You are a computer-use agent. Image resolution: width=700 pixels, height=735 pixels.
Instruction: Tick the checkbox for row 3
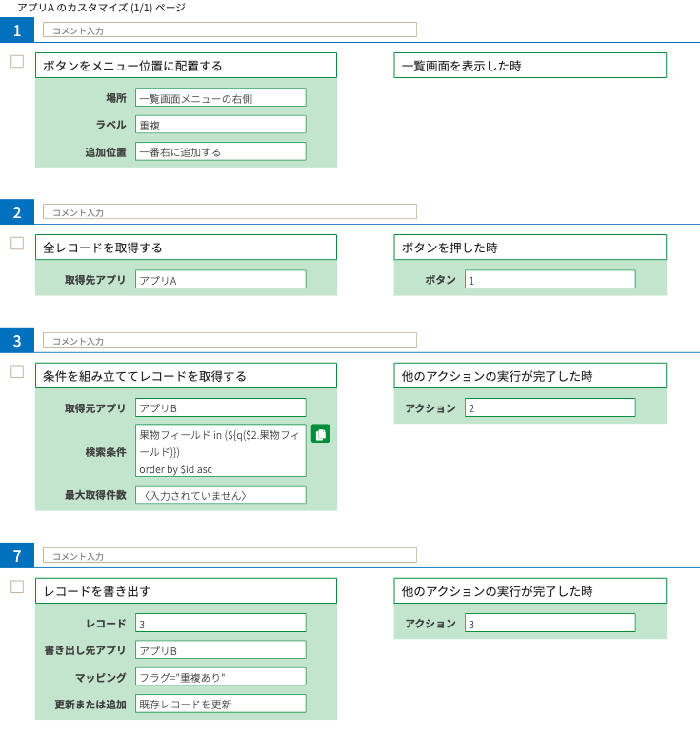(x=17, y=371)
